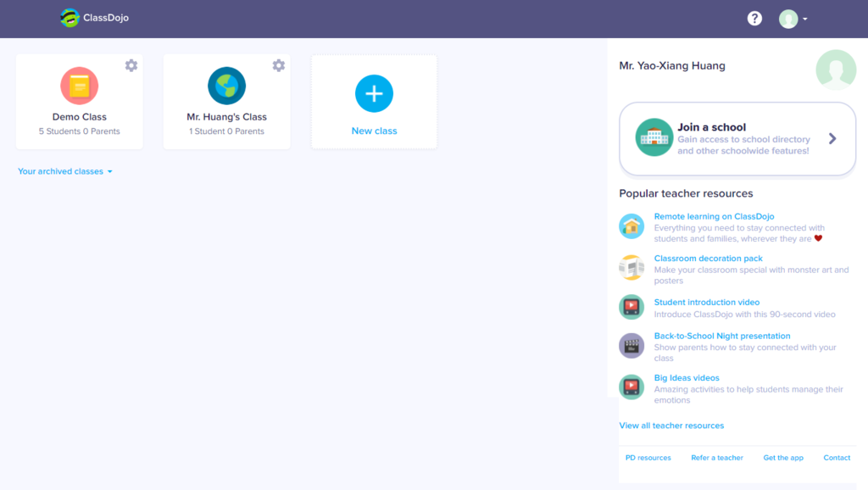This screenshot has width=868, height=490.
Task: Open Student introduction video link
Action: (707, 303)
